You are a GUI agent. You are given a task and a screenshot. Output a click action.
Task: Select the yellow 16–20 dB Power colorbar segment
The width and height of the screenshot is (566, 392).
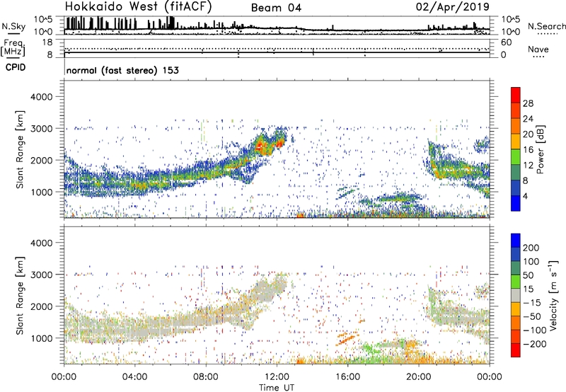point(516,141)
